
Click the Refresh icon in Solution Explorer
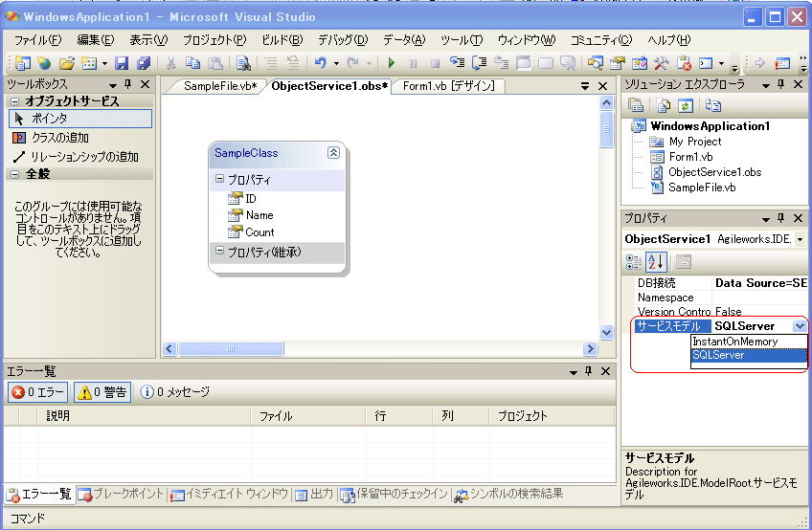[x=686, y=105]
